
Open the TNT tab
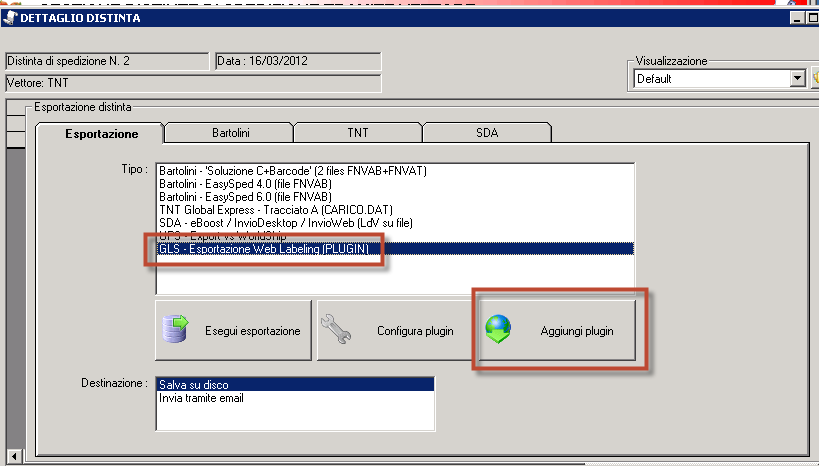pos(358,133)
